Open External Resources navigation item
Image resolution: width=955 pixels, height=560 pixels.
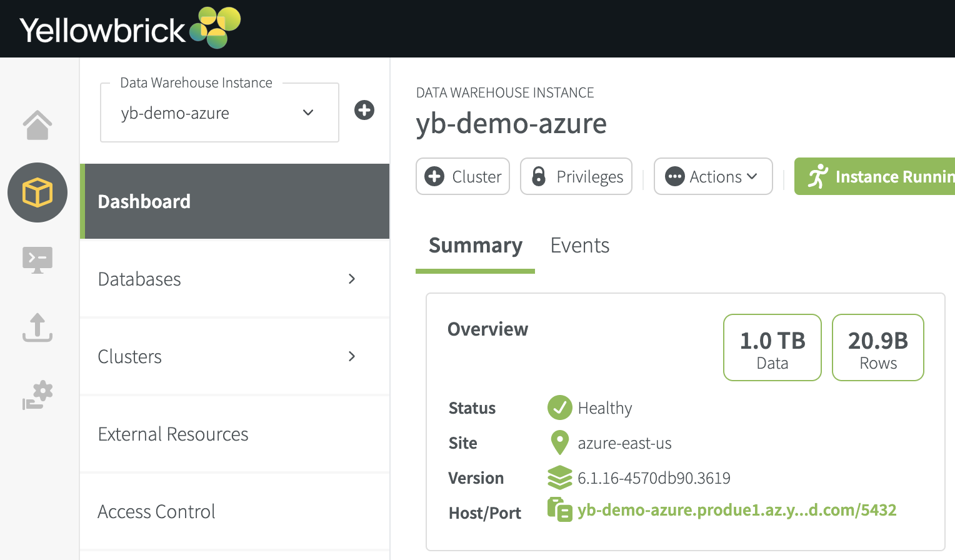point(235,434)
